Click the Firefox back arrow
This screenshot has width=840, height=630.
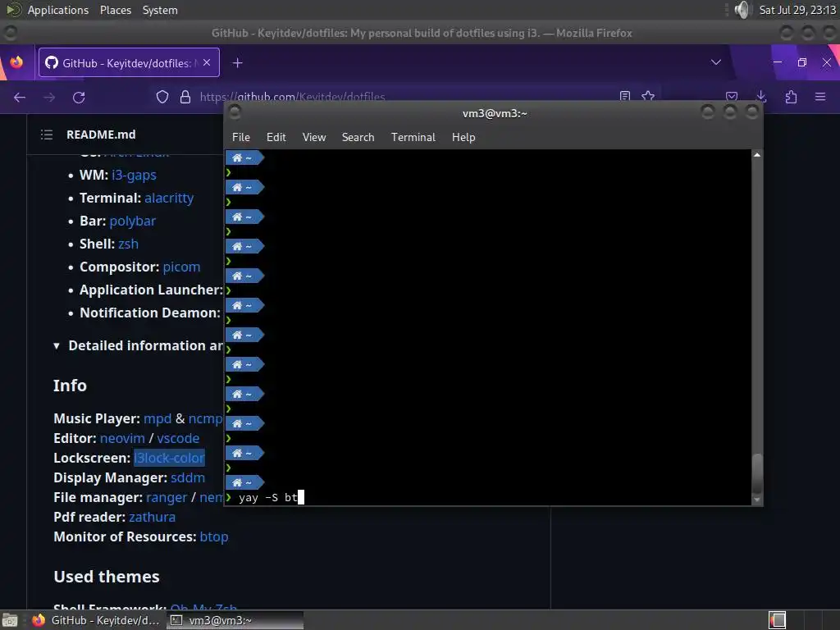(x=20, y=97)
